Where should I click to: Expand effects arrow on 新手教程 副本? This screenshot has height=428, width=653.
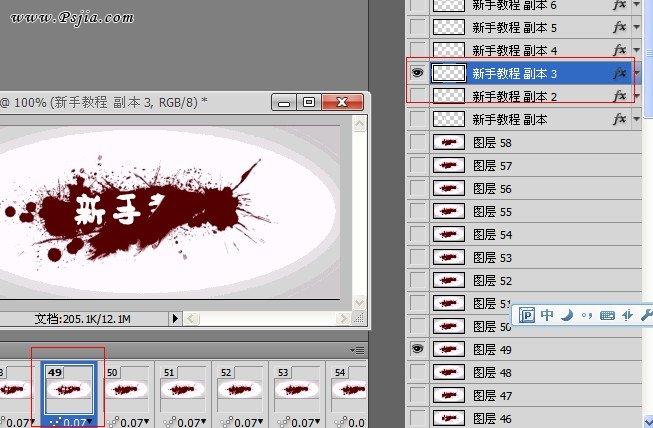(x=636, y=119)
